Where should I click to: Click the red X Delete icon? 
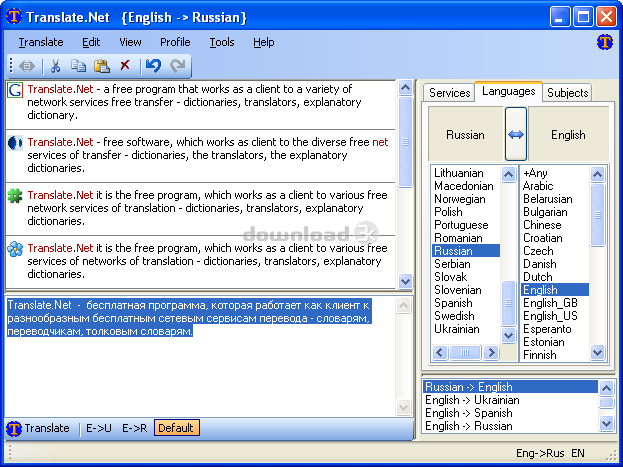tap(125, 65)
